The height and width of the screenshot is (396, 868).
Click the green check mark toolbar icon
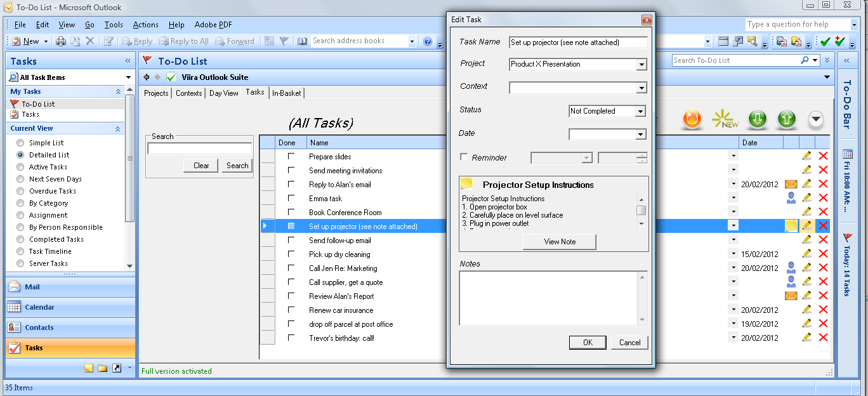[824, 41]
